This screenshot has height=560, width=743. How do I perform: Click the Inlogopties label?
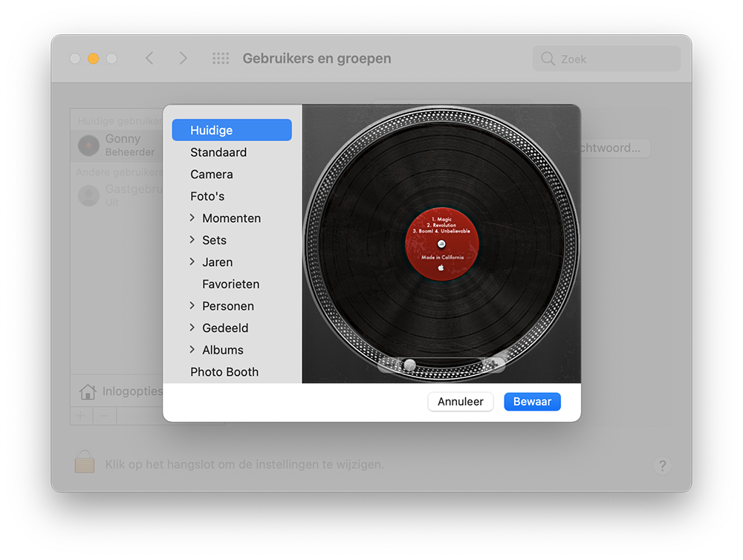pyautogui.click(x=133, y=391)
